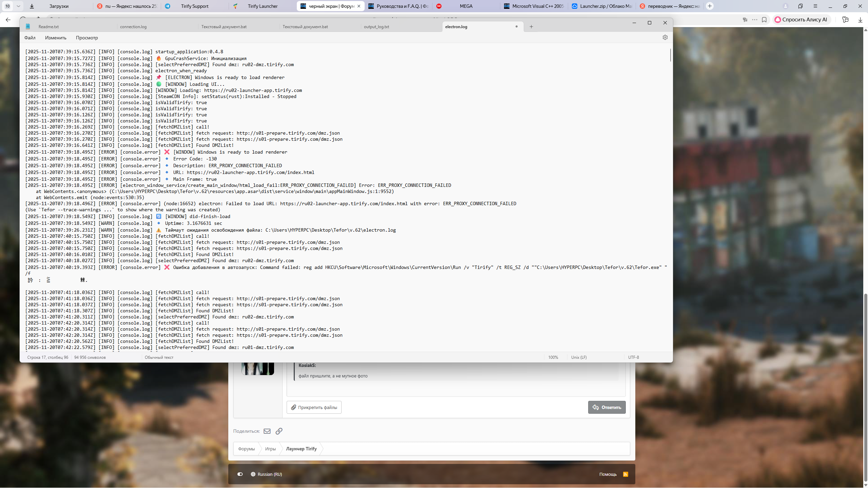Click the Notepad vertical scrollbar thumb
This screenshot has width=868, height=488.
pyautogui.click(x=670, y=55)
